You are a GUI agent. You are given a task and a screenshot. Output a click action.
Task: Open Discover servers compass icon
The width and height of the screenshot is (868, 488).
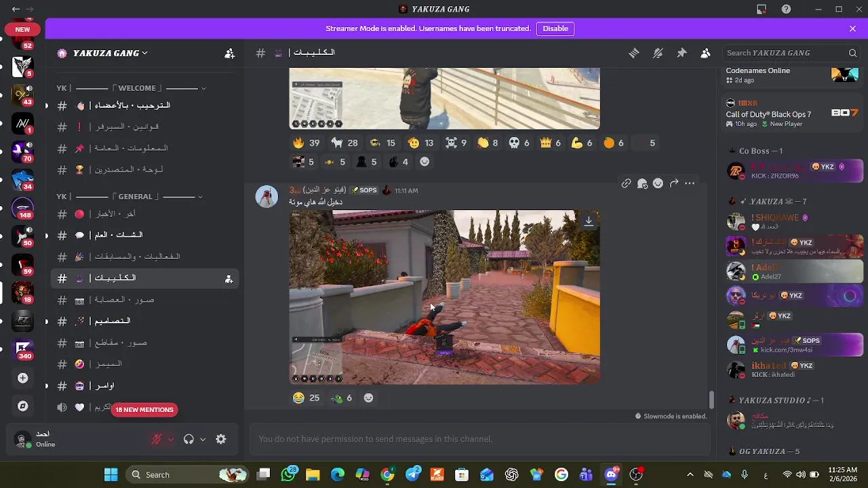click(23, 406)
